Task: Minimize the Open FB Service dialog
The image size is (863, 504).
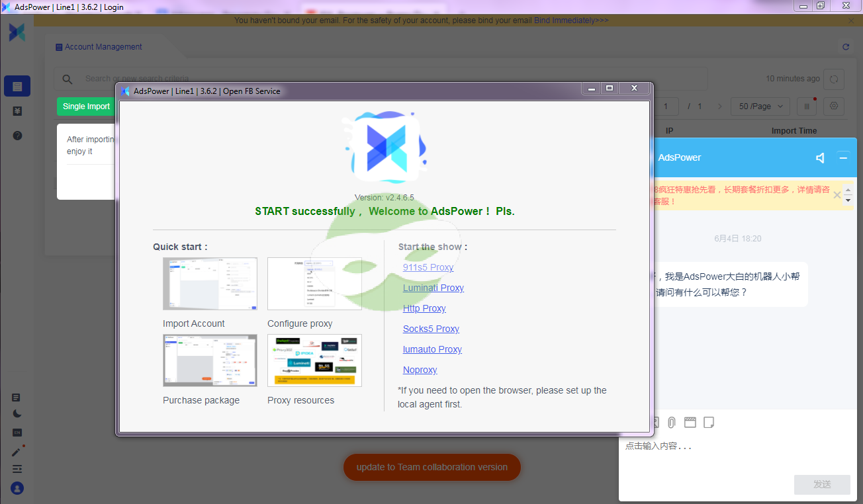Action: pos(592,89)
